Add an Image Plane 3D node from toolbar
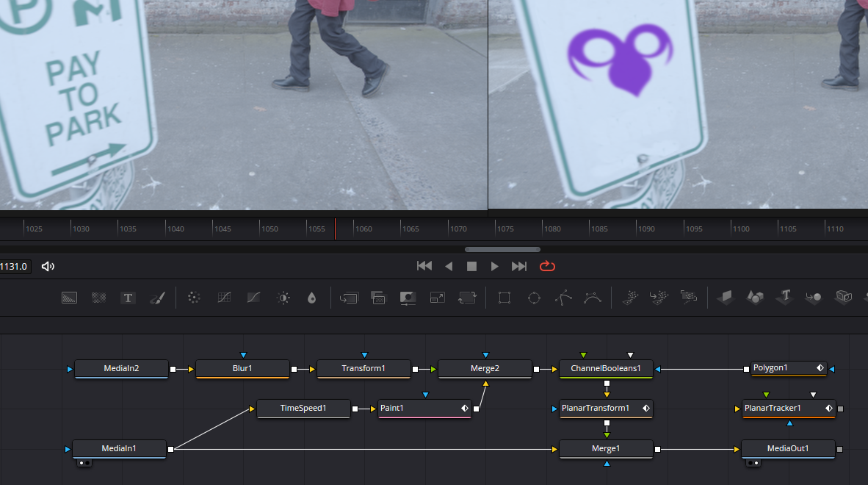Screen dimensions: 868x485 point(726,298)
